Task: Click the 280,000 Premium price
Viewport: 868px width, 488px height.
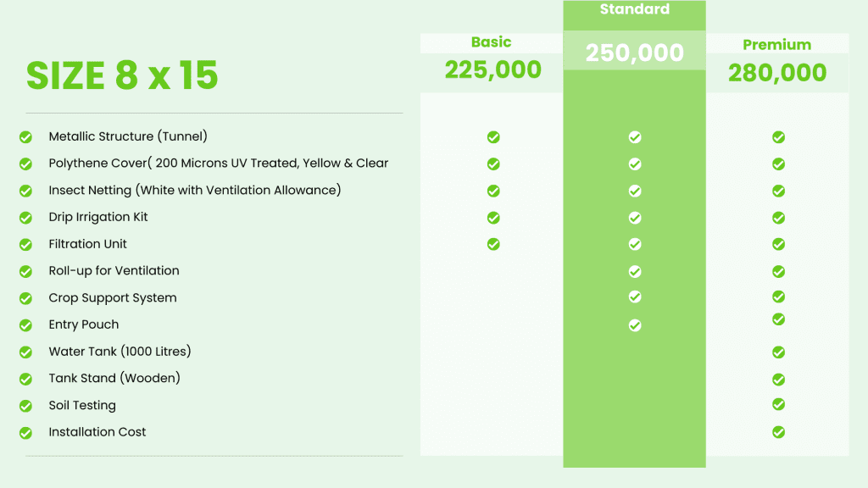Action: [777, 73]
